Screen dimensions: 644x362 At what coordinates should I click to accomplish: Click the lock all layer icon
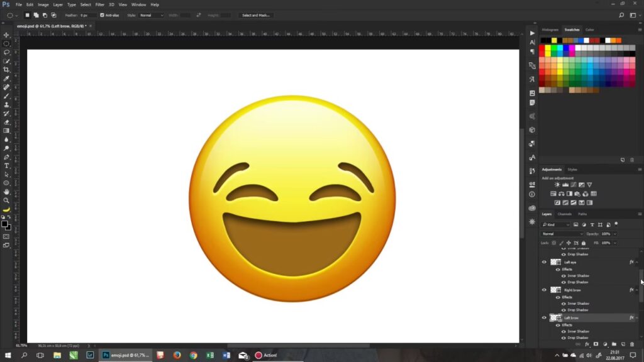point(584,243)
